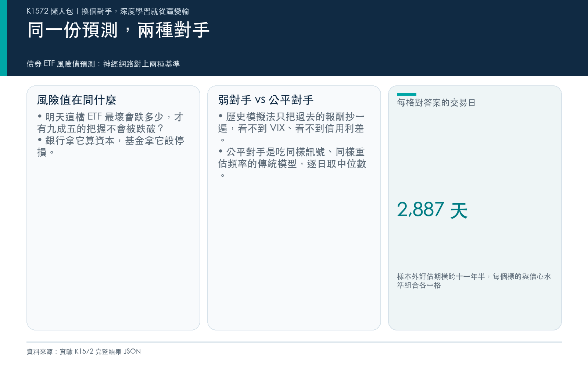The image size is (588, 368).
Task: Select the card heading 風險值在問什麼
Action: coord(76,100)
